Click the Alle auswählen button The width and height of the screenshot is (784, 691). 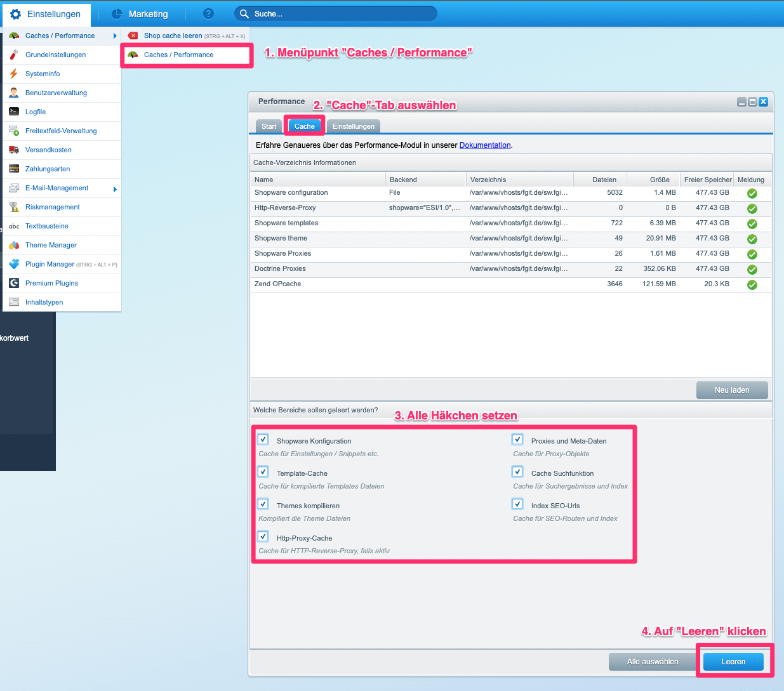(x=653, y=662)
